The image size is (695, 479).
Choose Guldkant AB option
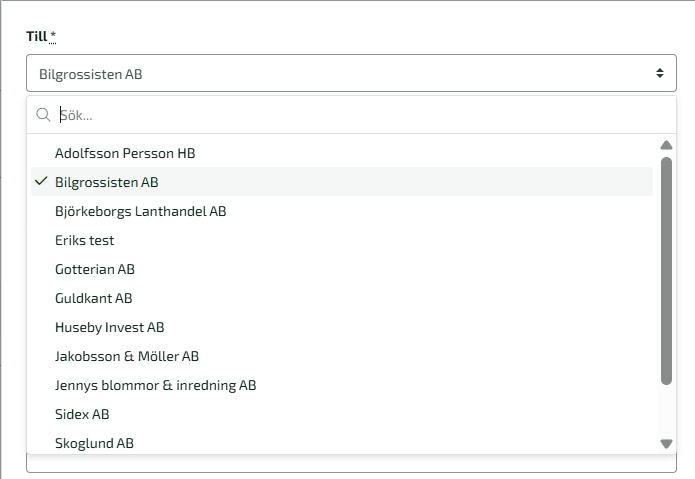tap(94, 298)
